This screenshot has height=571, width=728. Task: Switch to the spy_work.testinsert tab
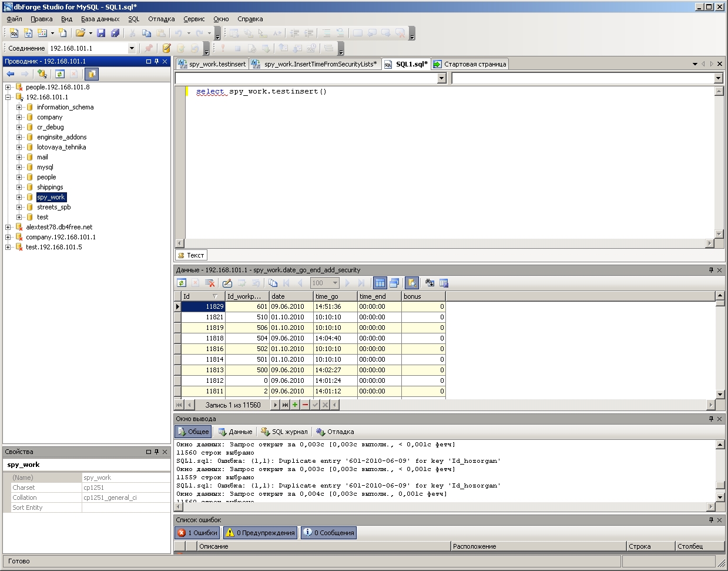[x=212, y=64]
